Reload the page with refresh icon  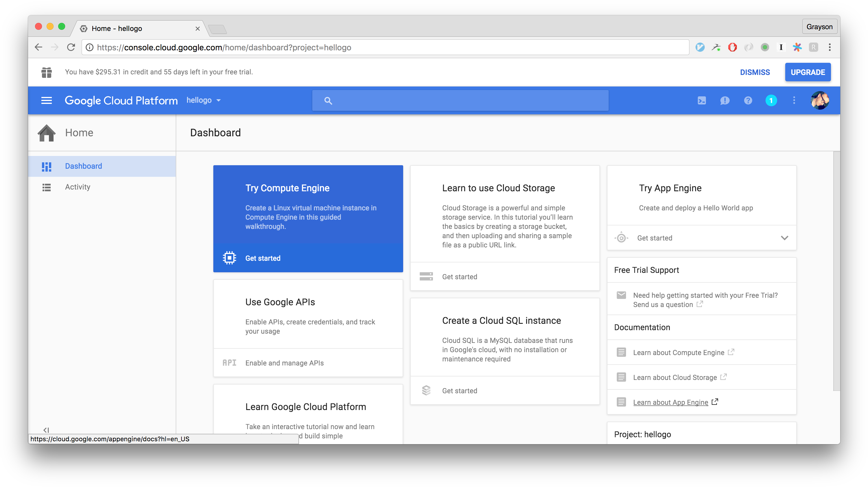point(71,47)
